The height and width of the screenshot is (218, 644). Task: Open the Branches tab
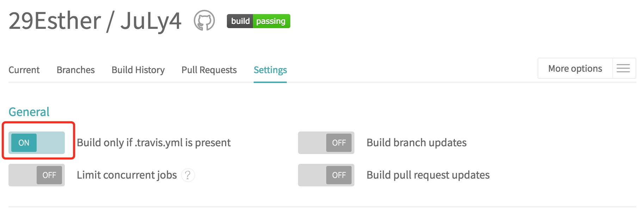click(x=76, y=70)
